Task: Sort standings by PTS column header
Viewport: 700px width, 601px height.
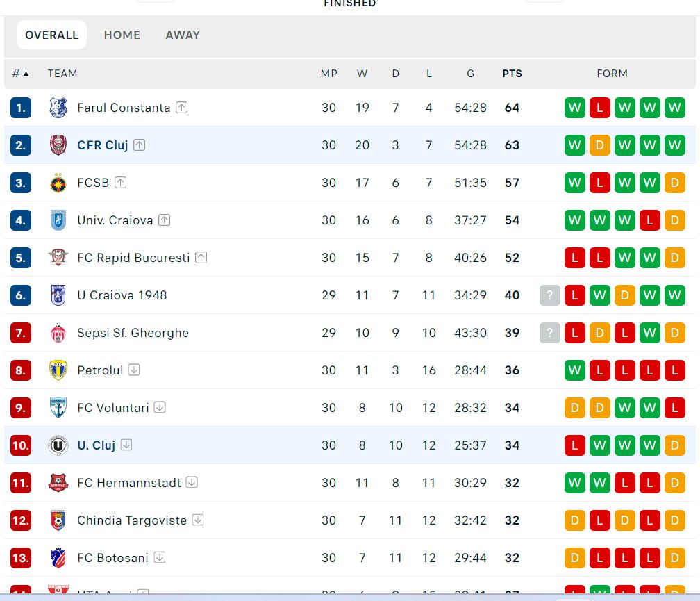Action: [x=512, y=74]
